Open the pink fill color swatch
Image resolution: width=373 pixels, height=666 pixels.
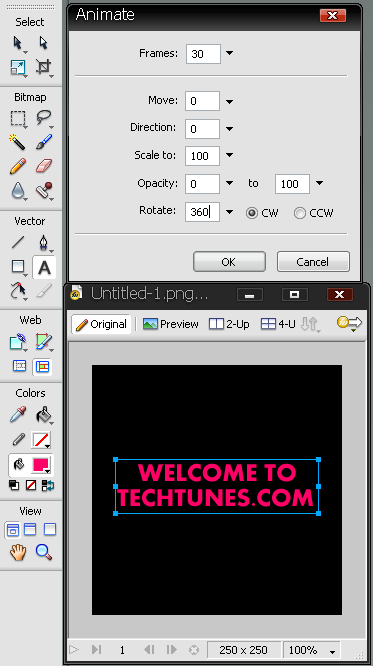[41, 465]
